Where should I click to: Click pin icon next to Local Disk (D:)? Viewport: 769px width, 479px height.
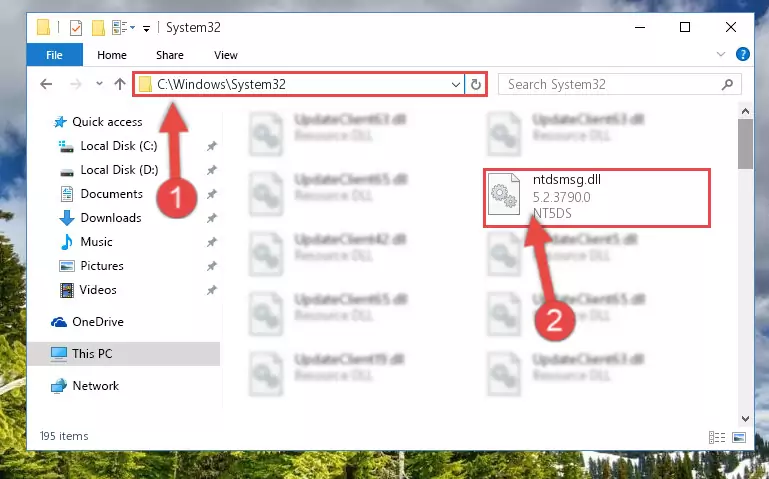tap(211, 170)
